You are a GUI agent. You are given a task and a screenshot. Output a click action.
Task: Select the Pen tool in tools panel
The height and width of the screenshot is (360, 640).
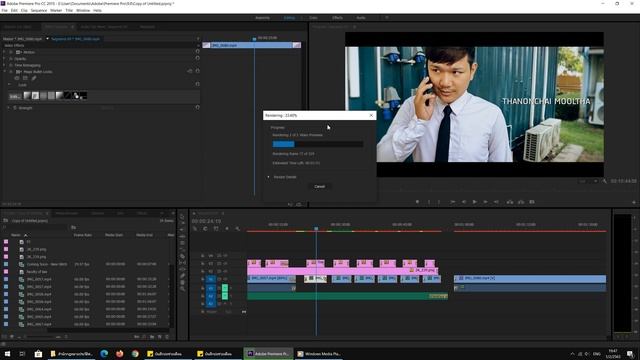click(x=182, y=276)
